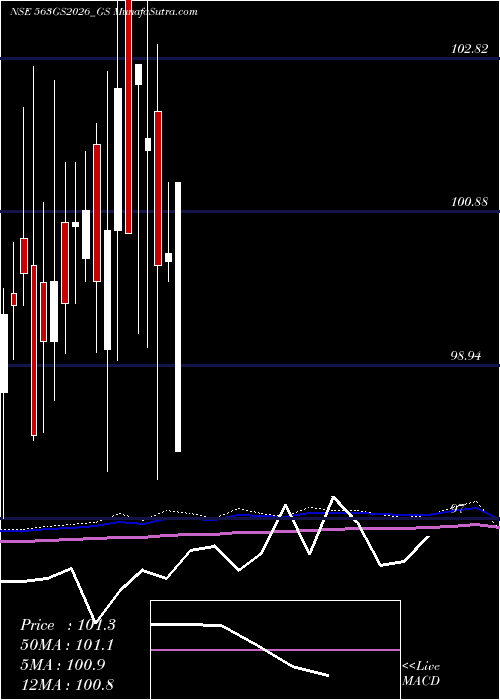Click the 98.94 price level label

point(465,356)
